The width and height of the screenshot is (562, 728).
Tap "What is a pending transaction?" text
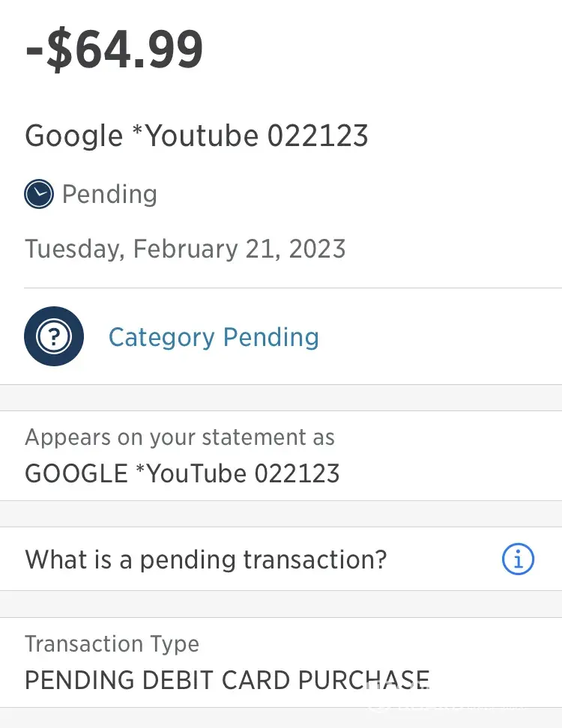tap(206, 559)
